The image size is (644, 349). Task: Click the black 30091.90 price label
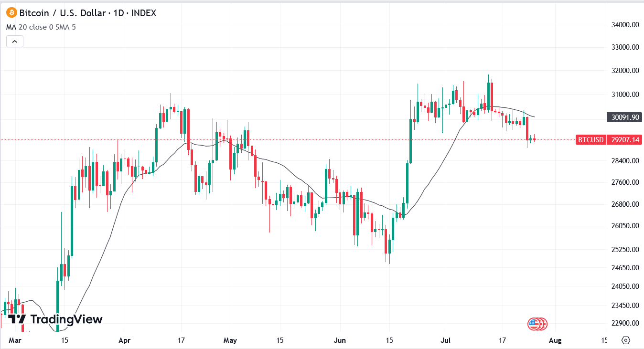(x=625, y=116)
